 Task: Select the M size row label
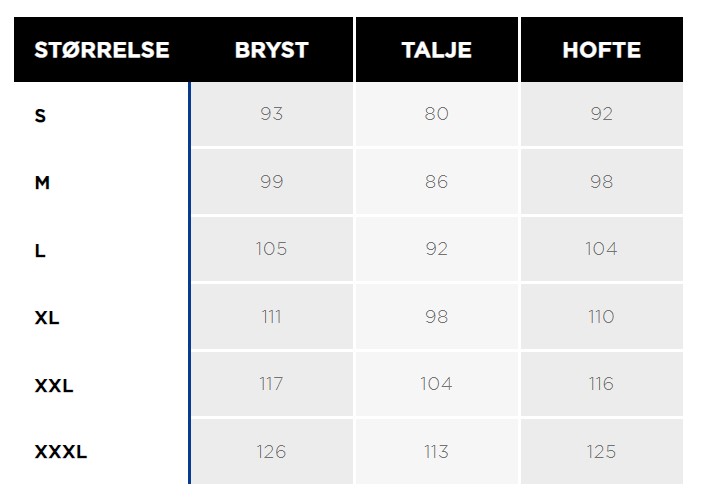point(42,183)
